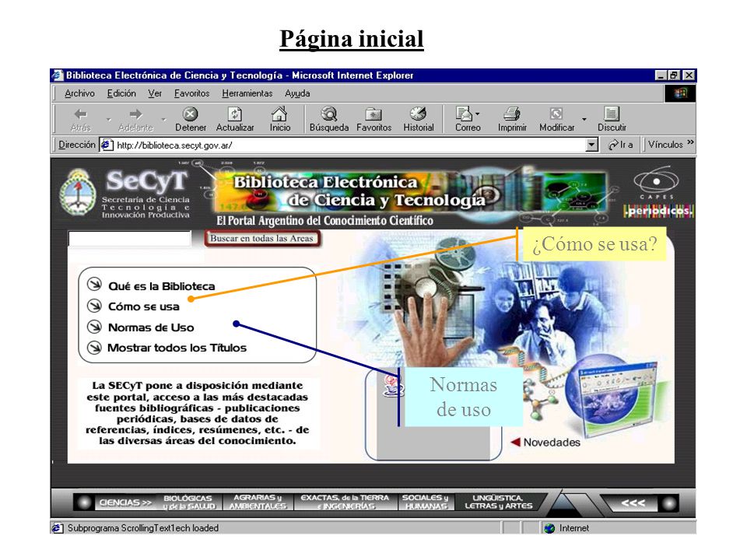
Task: Click the Adelante forward arrow icon
Action: pos(135,114)
